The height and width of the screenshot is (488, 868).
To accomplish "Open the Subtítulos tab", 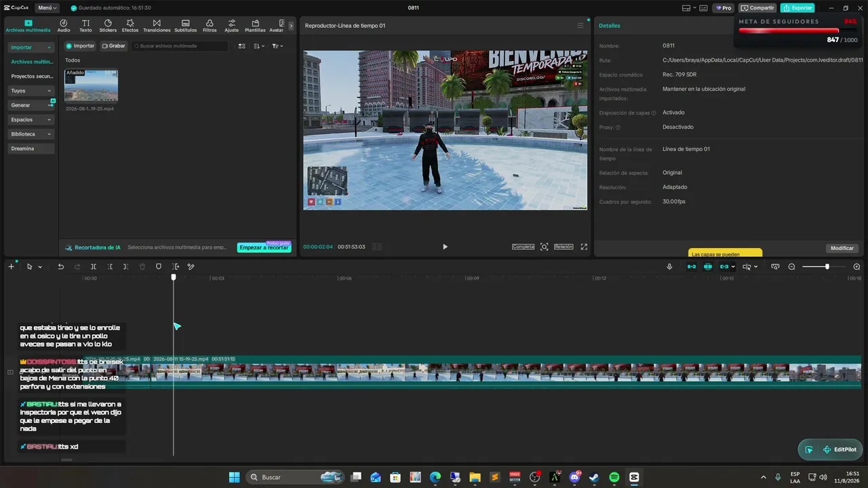I will [x=185, y=26].
